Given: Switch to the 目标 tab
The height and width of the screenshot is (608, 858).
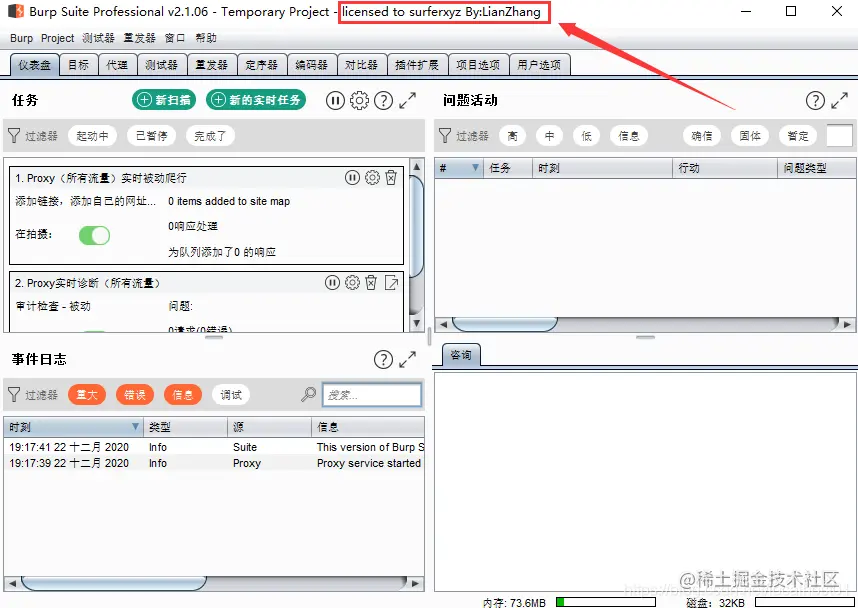Looking at the screenshot, I should point(79,65).
